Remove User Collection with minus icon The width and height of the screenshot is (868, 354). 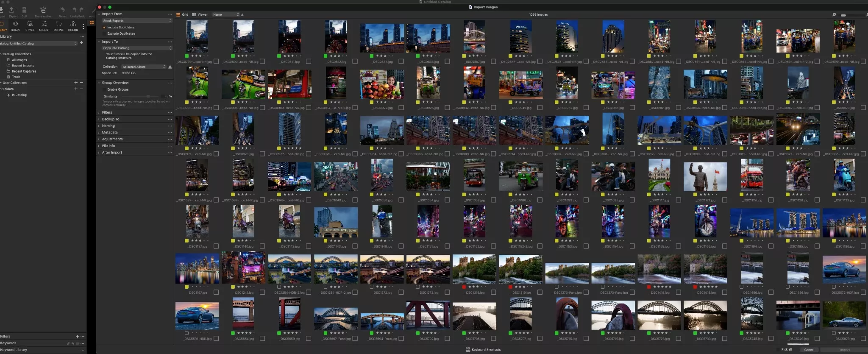[x=81, y=83]
